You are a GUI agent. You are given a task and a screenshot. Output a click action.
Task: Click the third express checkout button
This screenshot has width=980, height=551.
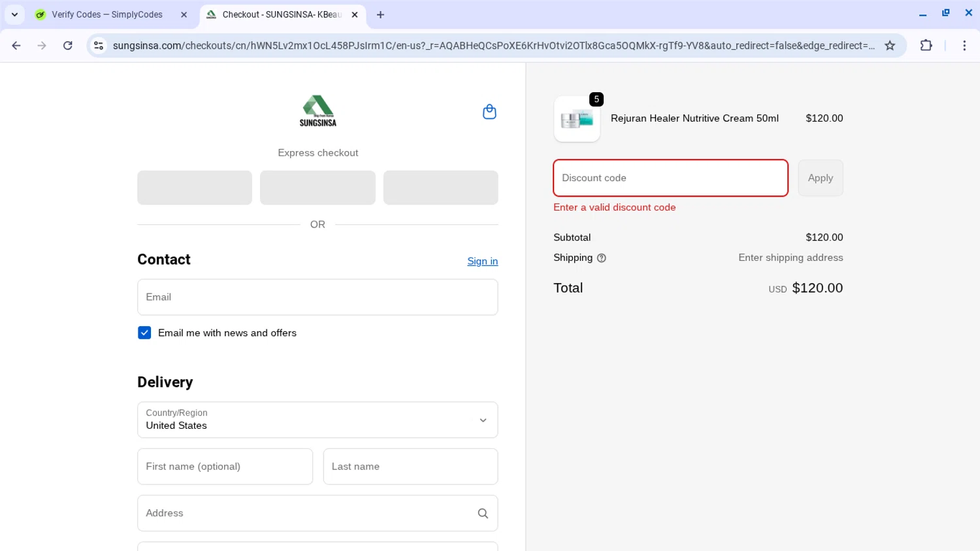click(441, 188)
